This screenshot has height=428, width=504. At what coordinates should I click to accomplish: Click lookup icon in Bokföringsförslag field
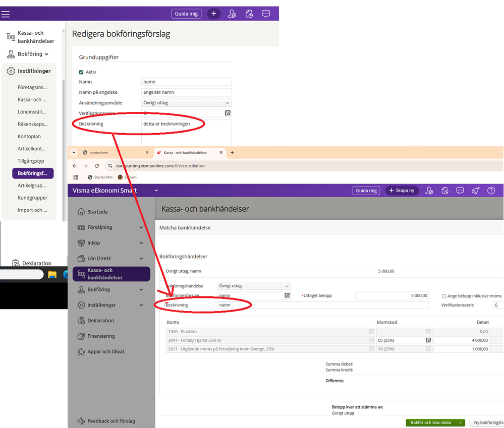287,296
